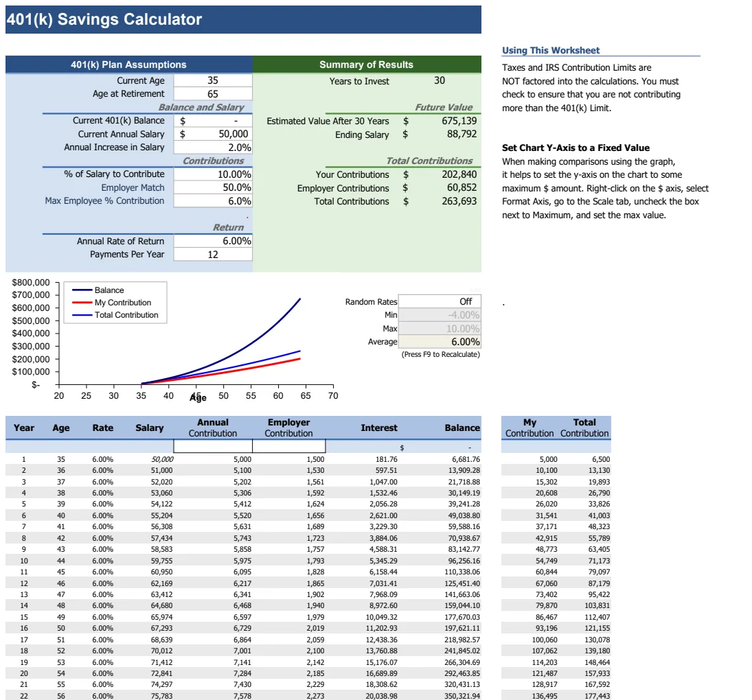Click the Interest column header
Image resolution: width=752 pixels, height=700 pixels.
[x=379, y=428]
